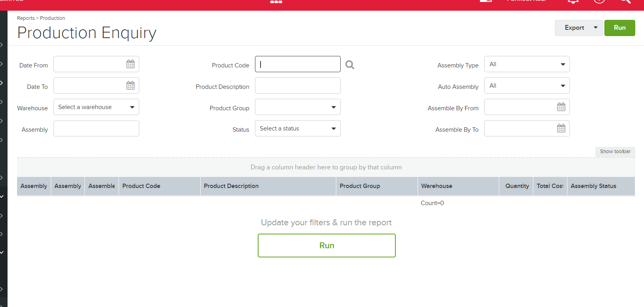This screenshot has height=307, width=644.
Task: Open the Product Group dropdown
Action: (x=298, y=107)
